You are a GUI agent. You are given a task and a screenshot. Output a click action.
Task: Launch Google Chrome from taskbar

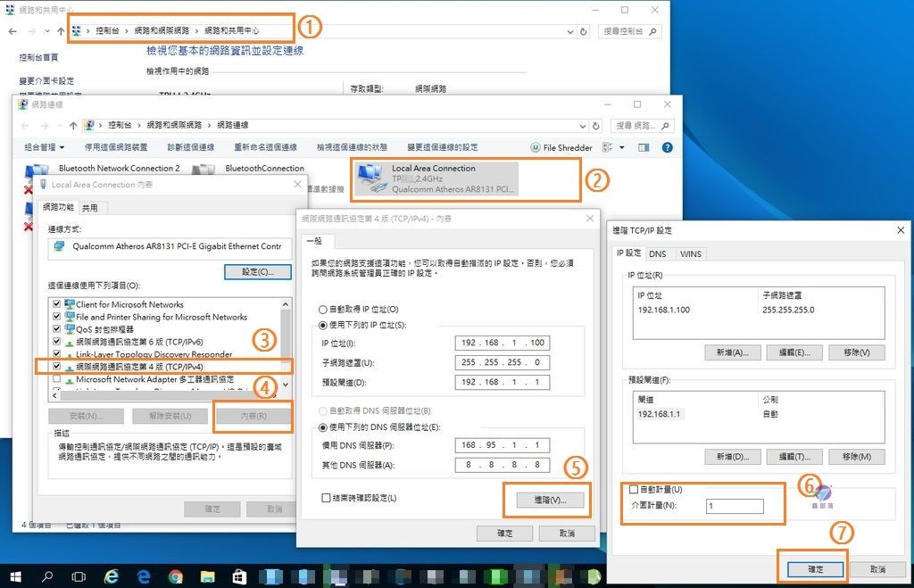[175, 576]
